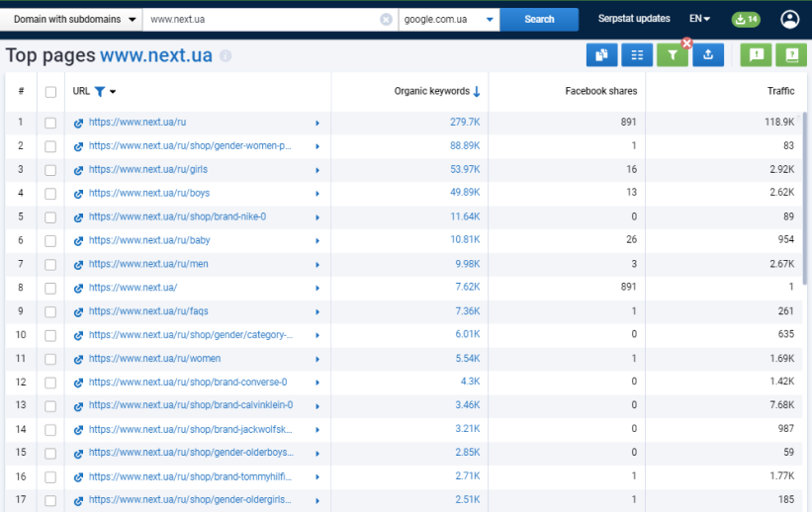Open external link icon for /ru/baby row
812x512 pixels.
[78, 241]
